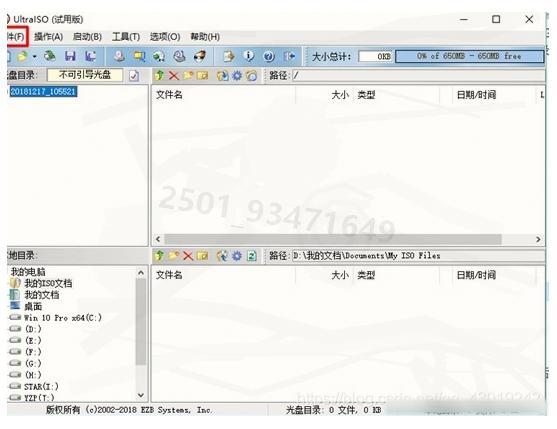Screen dimensions: 557x429
Task: Click disc pane horizontal scrollbar left arrow
Action: coord(158,239)
